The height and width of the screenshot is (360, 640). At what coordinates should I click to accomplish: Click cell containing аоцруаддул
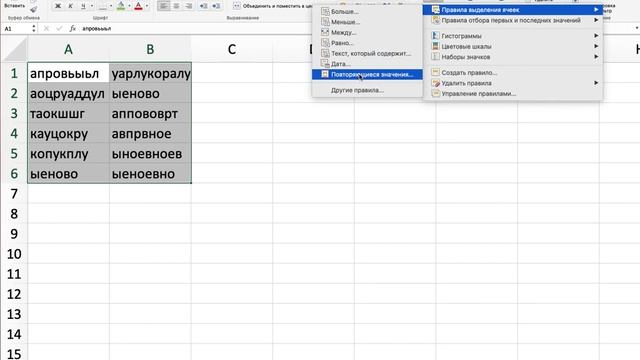tap(68, 93)
